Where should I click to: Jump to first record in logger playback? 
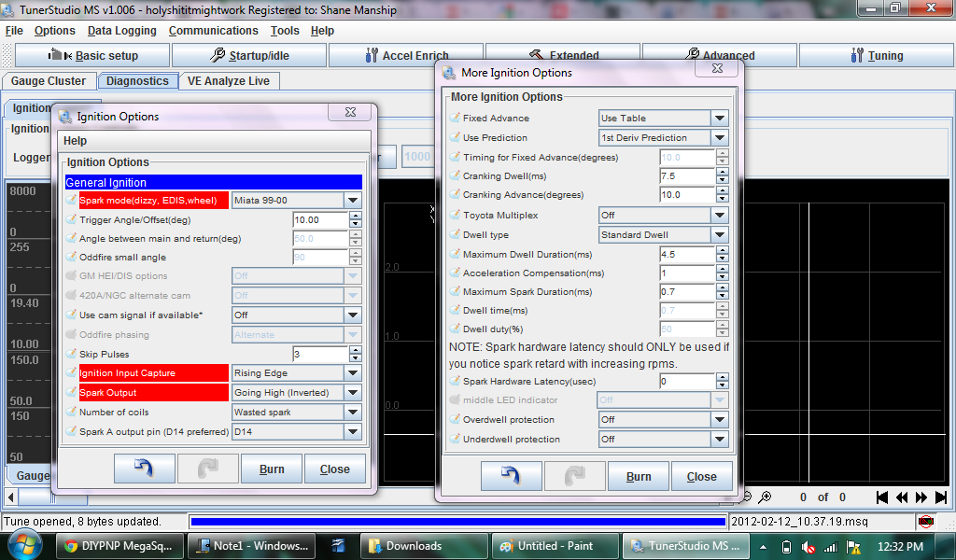click(881, 497)
